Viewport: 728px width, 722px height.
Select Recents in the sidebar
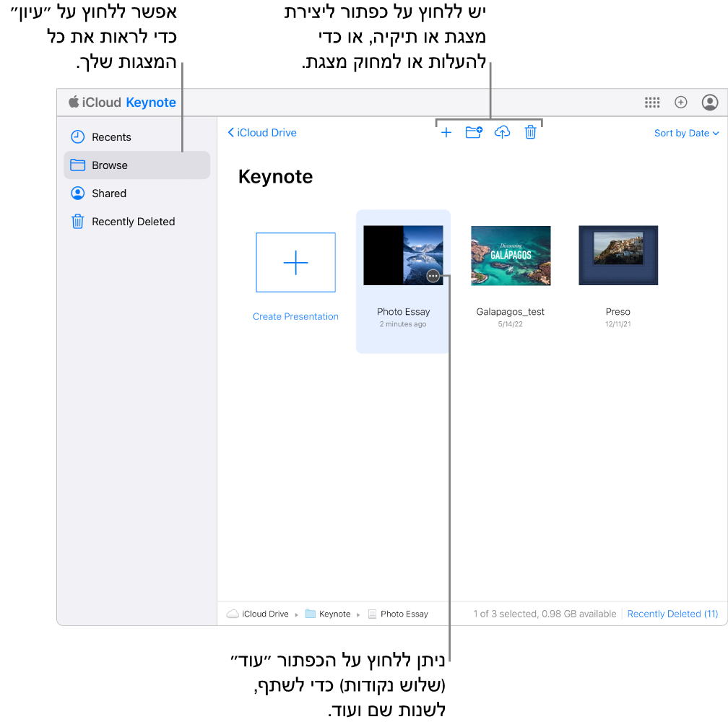click(137, 137)
